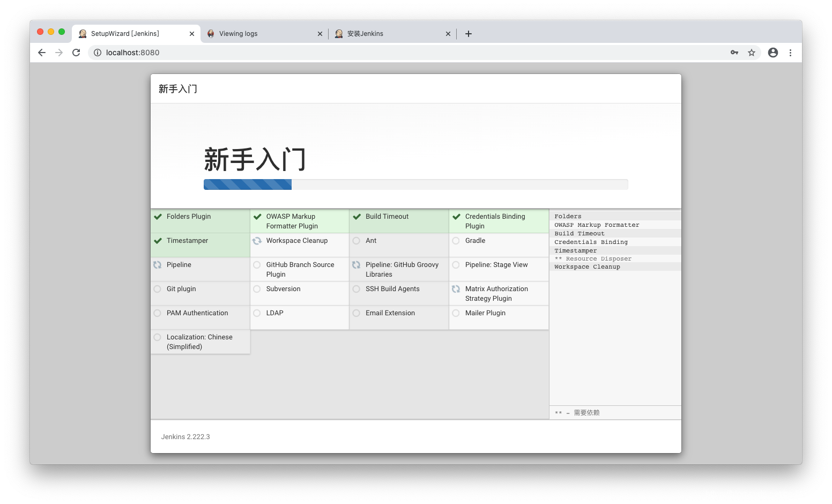Click the key icon in the address bar
The image size is (832, 504).
734,53
